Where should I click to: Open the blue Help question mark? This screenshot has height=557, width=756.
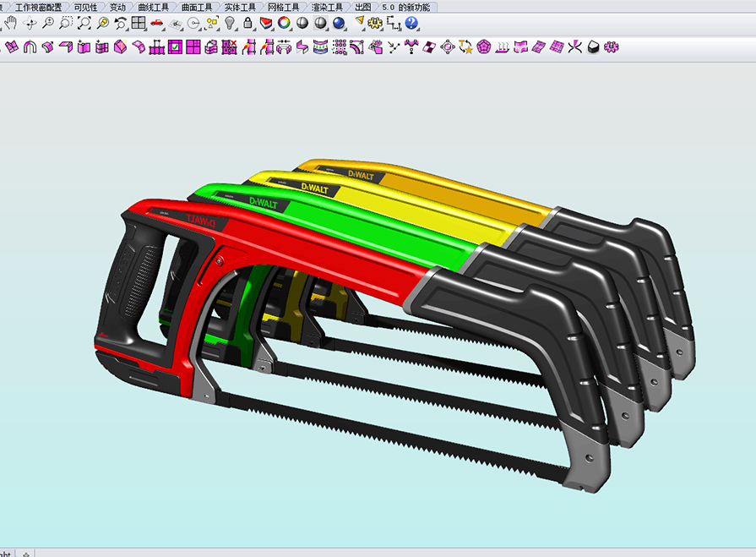pos(411,23)
